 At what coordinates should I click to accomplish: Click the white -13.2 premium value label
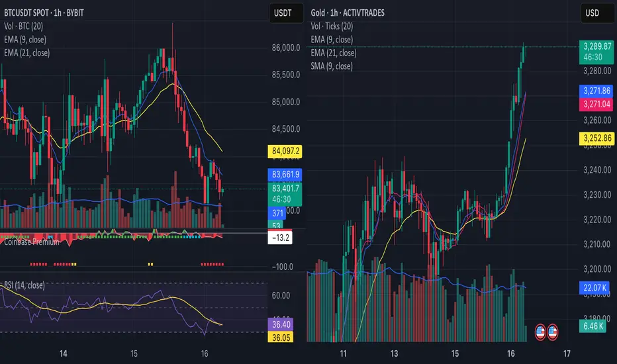tap(280, 238)
